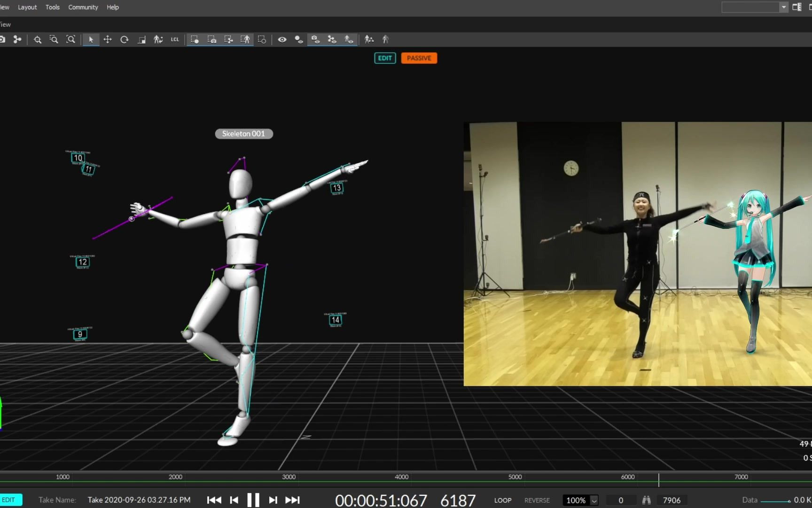The width and height of the screenshot is (812, 508).
Task: Toggle REVERSE playback
Action: pos(537,500)
